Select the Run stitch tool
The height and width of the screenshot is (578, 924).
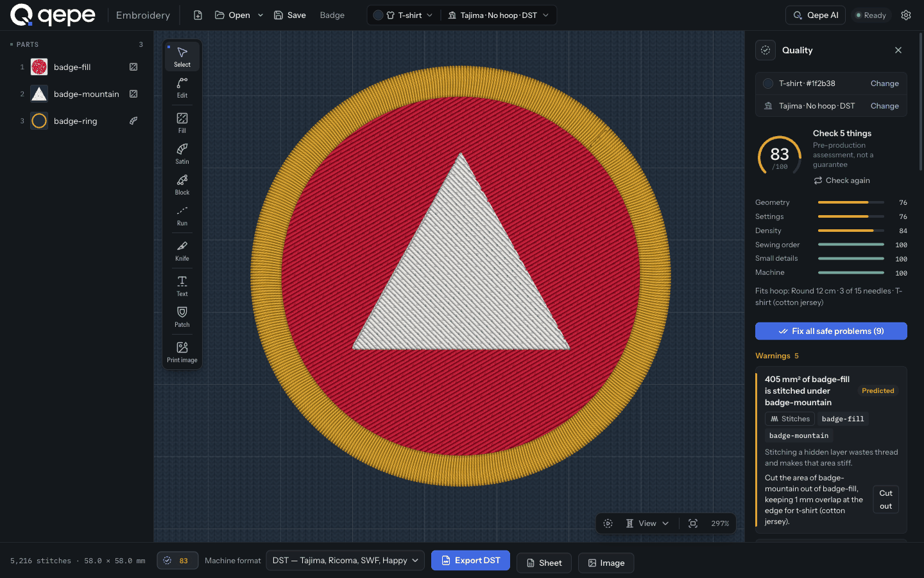pos(182,215)
